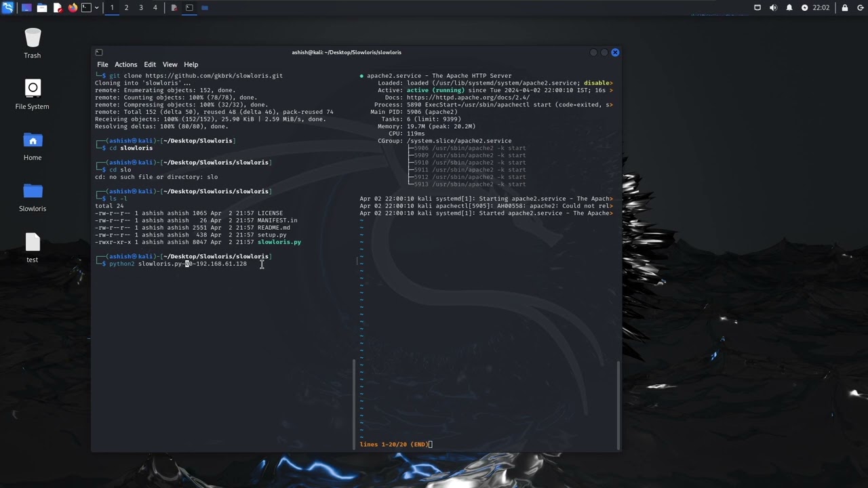The image size is (868, 488).
Task: Select the File System desktop icon
Action: pyautogui.click(x=32, y=94)
